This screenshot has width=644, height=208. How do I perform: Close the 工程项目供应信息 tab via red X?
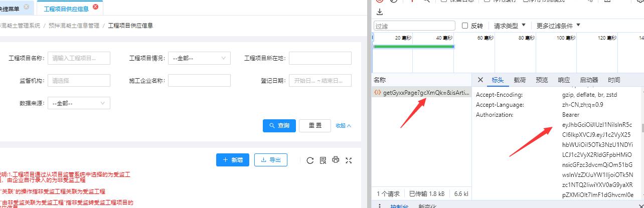point(96,7)
